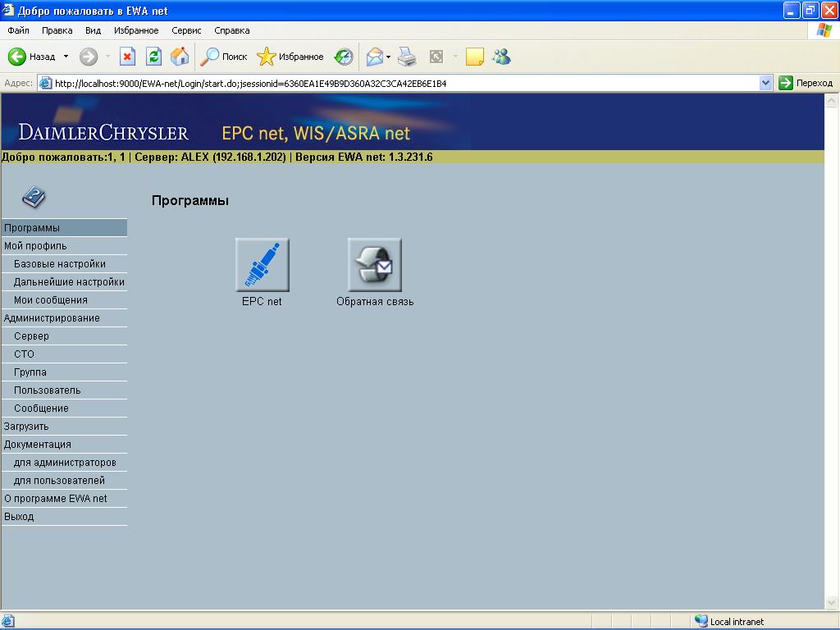Expand the Mail button dropdown arrow
This screenshot has width=840, height=630.
click(388, 57)
